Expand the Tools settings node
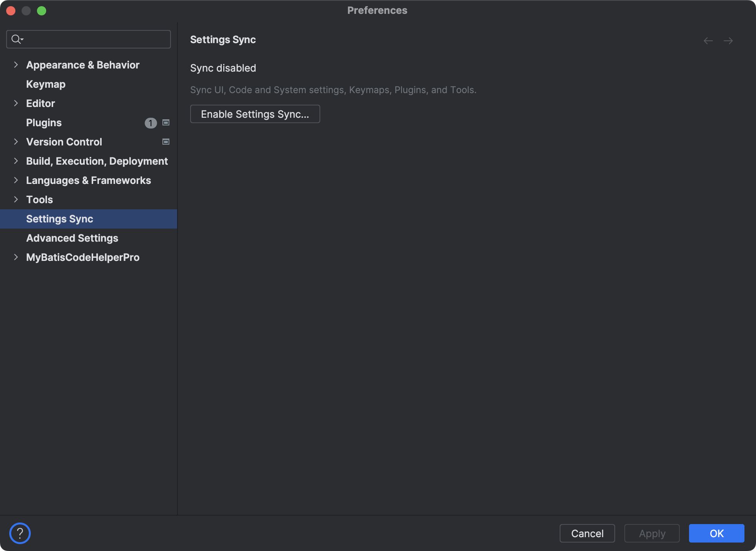The width and height of the screenshot is (756, 551). [16, 200]
